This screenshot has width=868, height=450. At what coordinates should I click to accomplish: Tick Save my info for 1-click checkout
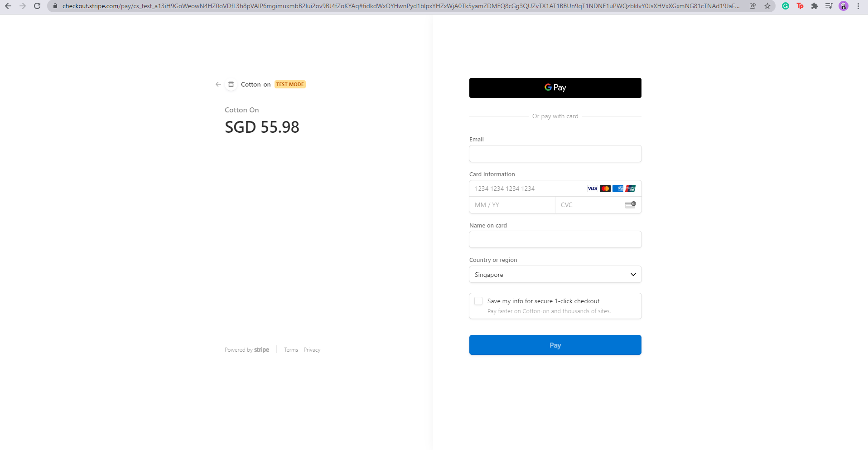pyautogui.click(x=478, y=301)
